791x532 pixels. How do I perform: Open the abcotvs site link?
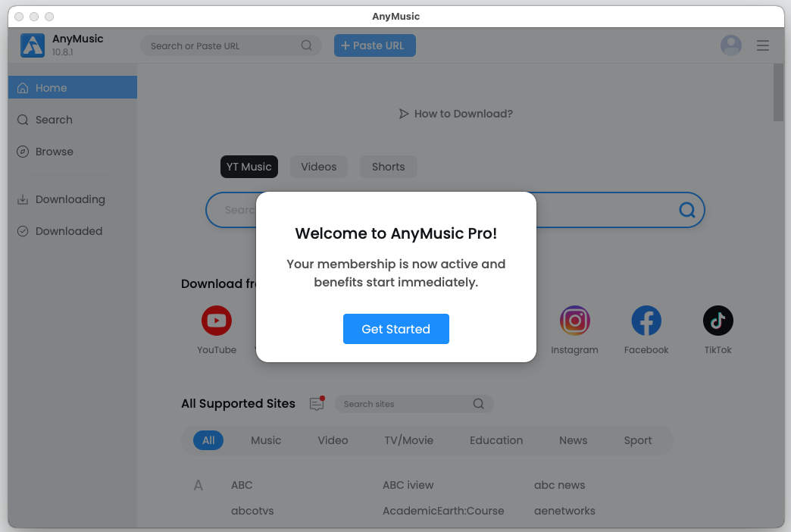pyautogui.click(x=252, y=511)
